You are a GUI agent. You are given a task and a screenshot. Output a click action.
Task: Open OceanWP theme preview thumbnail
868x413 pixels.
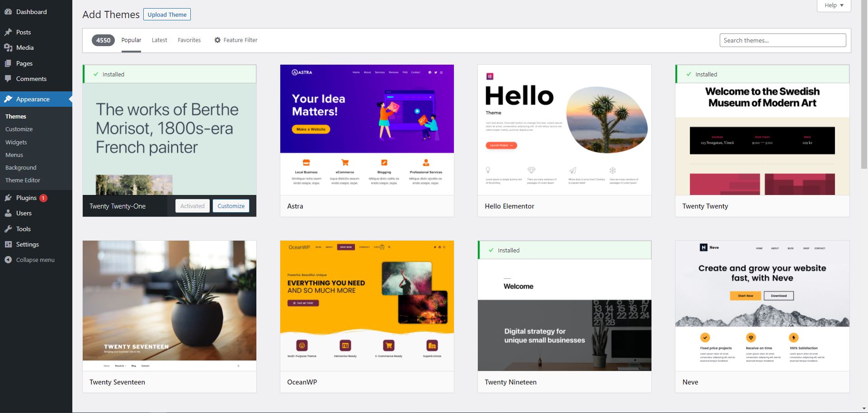point(367,306)
